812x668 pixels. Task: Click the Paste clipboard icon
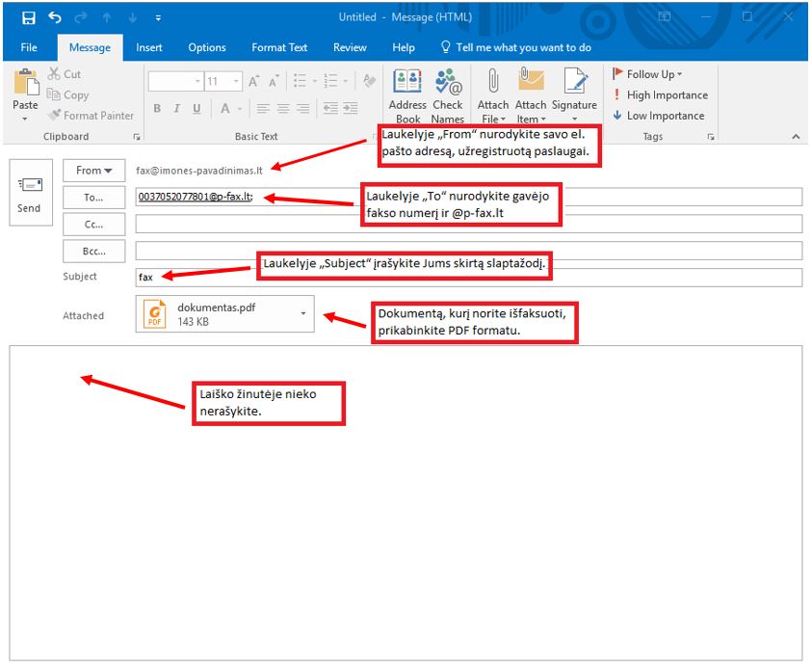pyautogui.click(x=26, y=83)
